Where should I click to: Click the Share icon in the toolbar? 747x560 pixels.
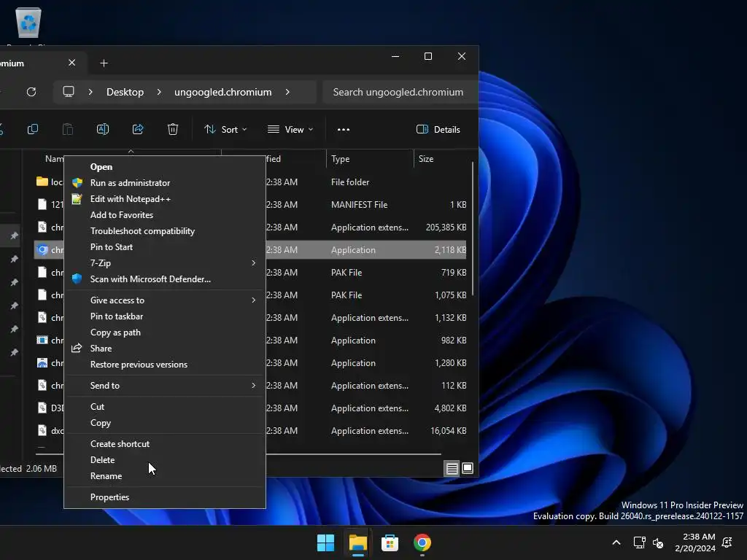point(138,130)
